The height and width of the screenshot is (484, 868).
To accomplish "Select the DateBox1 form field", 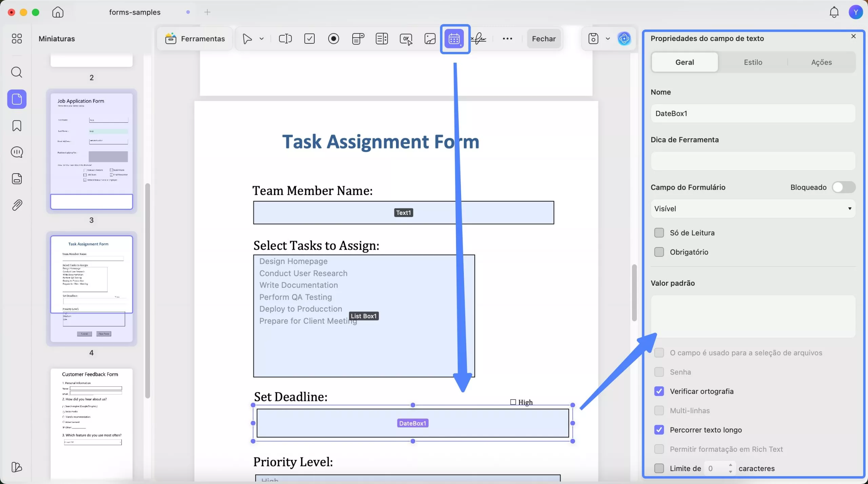I will click(x=413, y=423).
